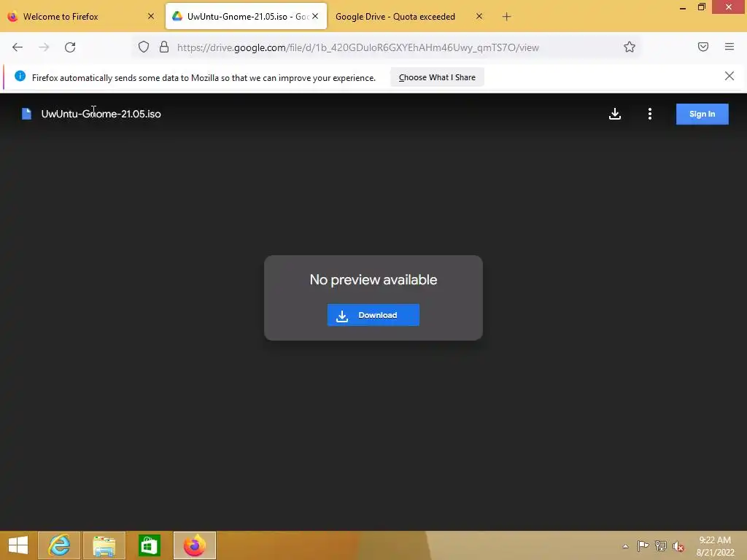
Task: Open the tracking protection shield icon
Action: point(144,47)
